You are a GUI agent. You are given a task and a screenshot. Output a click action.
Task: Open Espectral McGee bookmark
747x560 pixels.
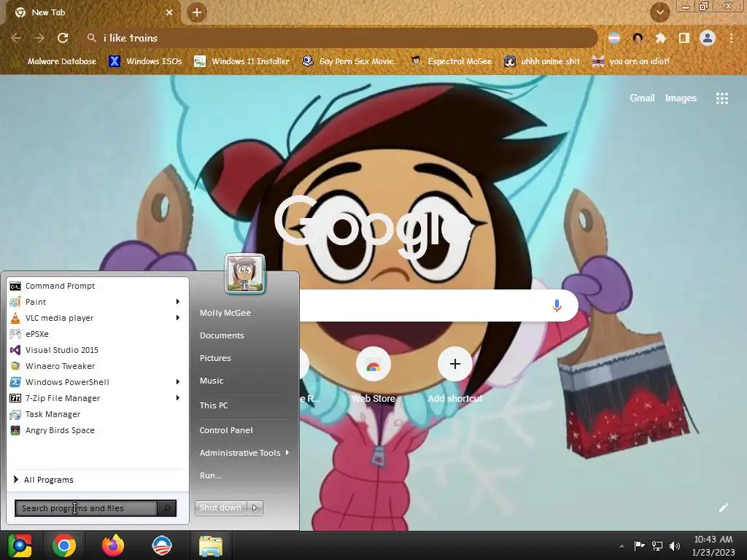[452, 61]
